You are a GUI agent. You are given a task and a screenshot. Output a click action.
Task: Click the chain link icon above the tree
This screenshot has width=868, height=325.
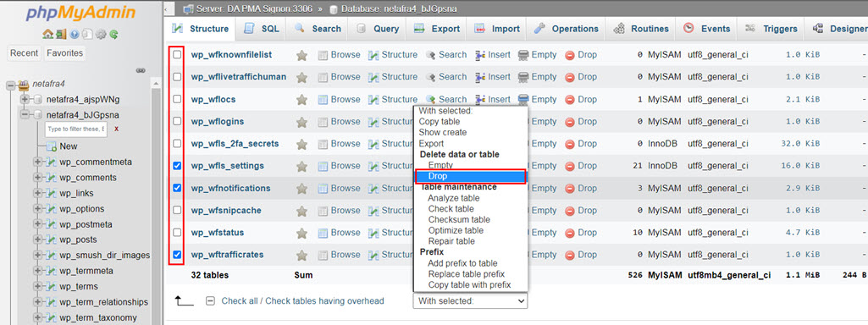[141, 71]
